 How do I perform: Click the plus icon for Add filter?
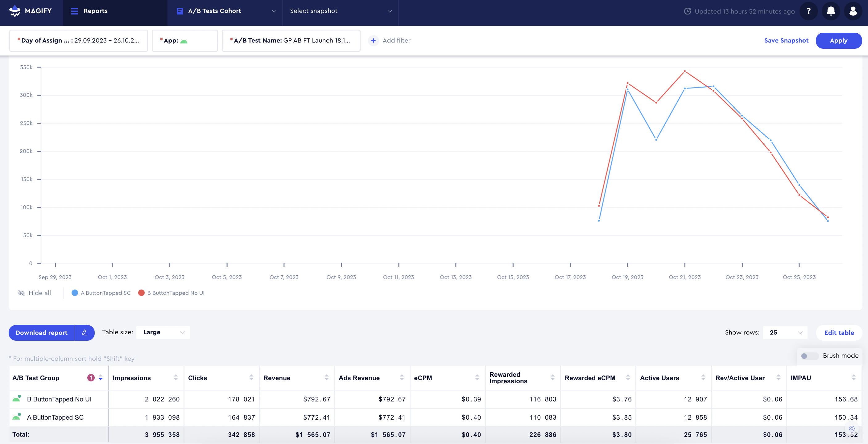(373, 41)
